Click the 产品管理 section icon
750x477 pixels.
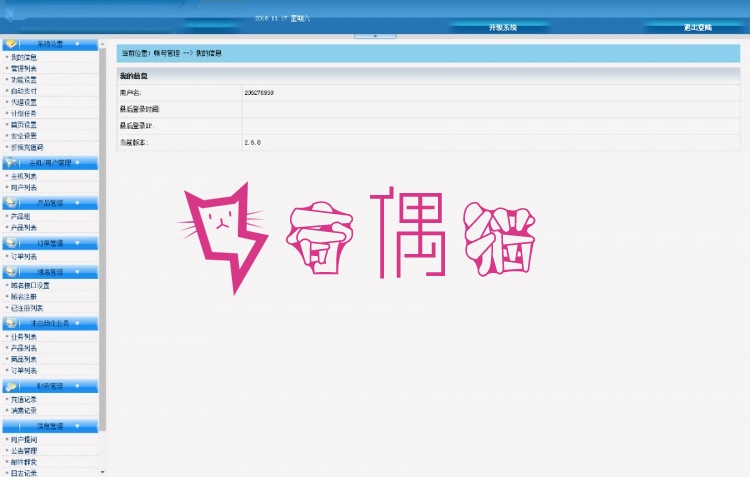11,203
